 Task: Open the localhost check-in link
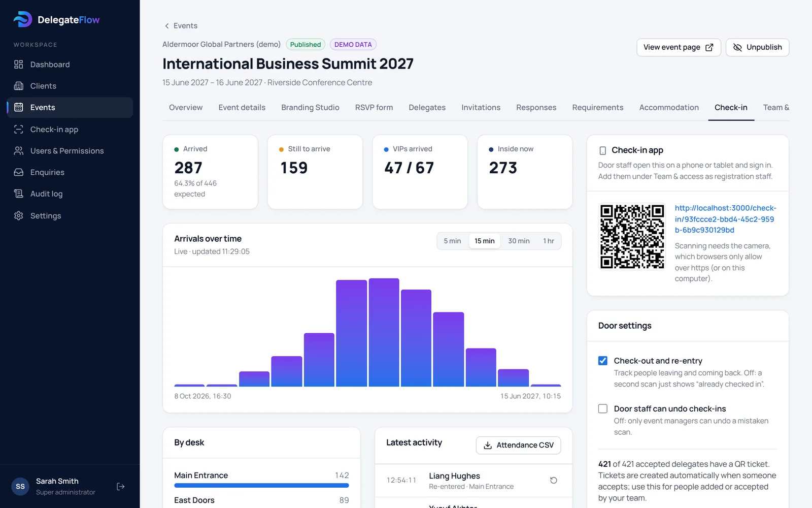(725, 219)
